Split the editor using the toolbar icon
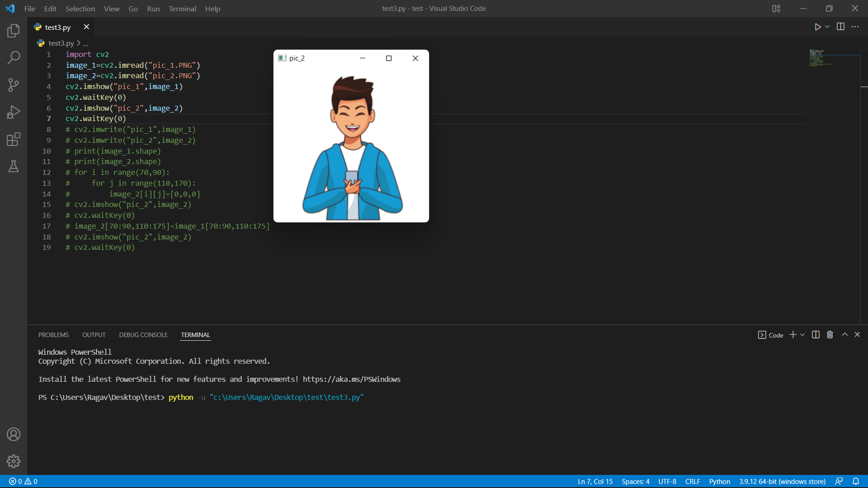Screen dimensions: 868x488 point(840,27)
